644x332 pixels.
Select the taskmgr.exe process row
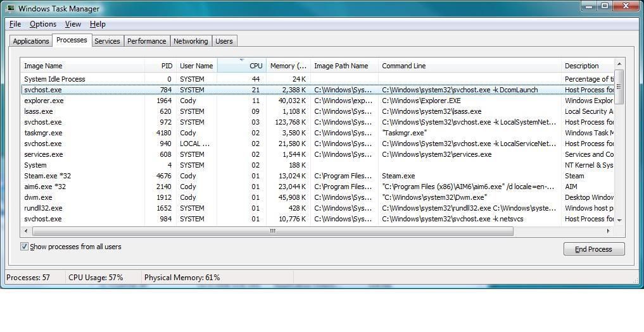(317, 133)
